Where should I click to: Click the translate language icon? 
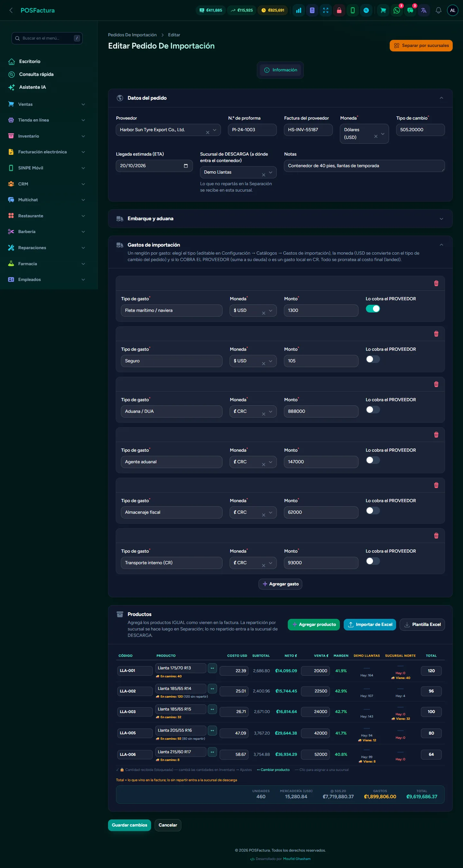423,10
